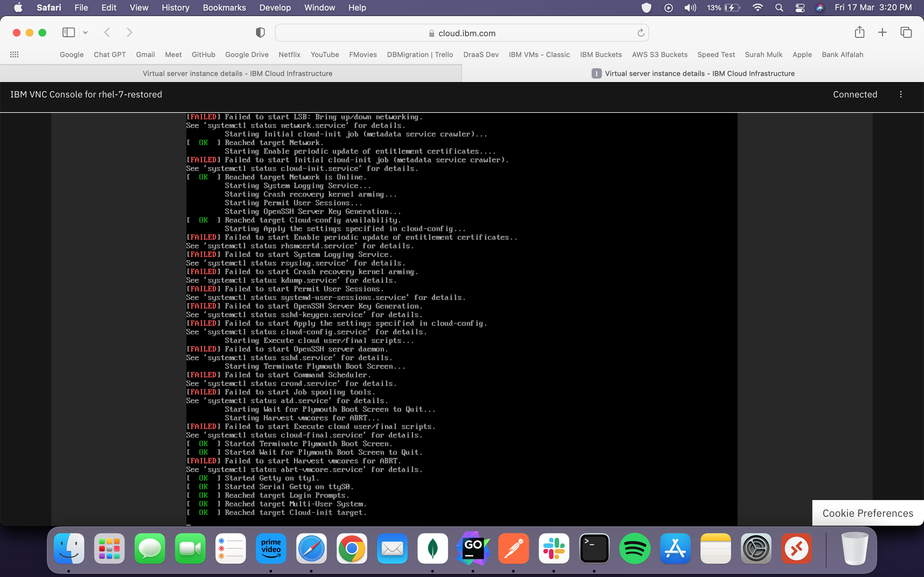The height and width of the screenshot is (577, 924).
Task: Open the Wi-Fi status menu
Action: click(x=757, y=8)
